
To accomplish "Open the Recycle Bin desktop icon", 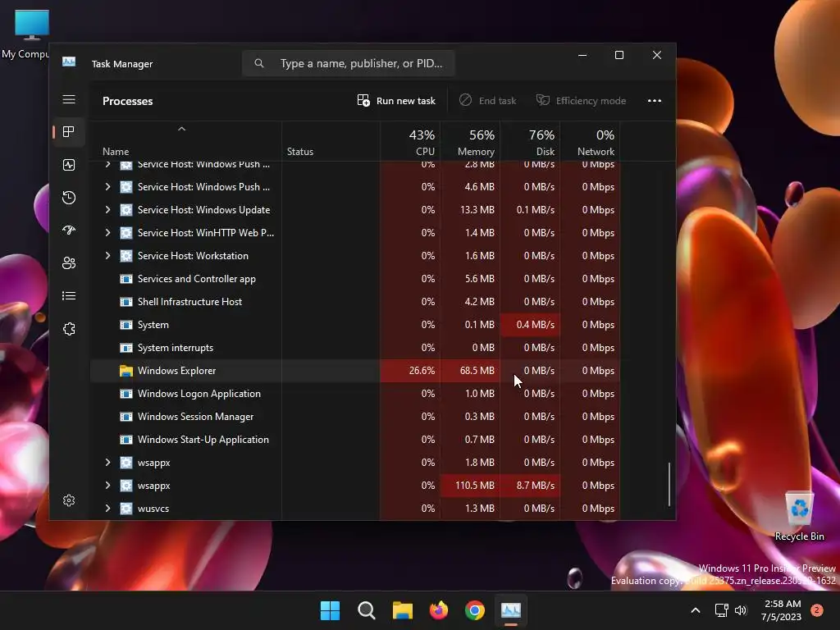I will (799, 517).
